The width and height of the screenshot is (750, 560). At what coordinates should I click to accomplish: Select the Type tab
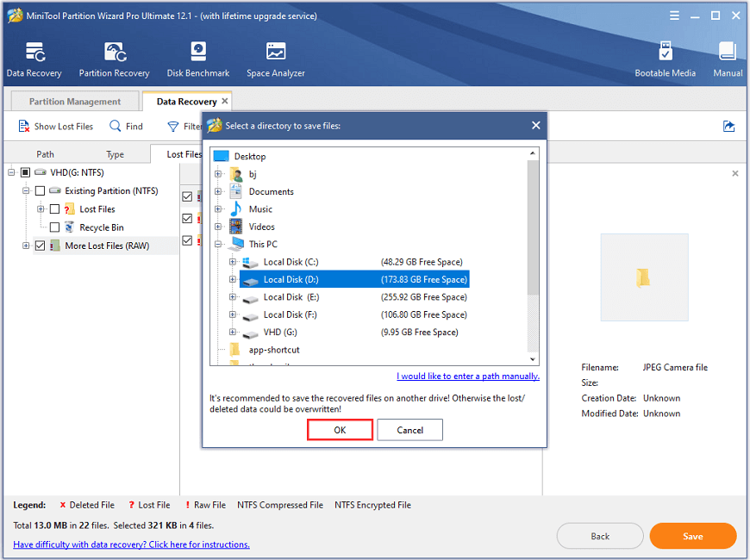pos(115,154)
